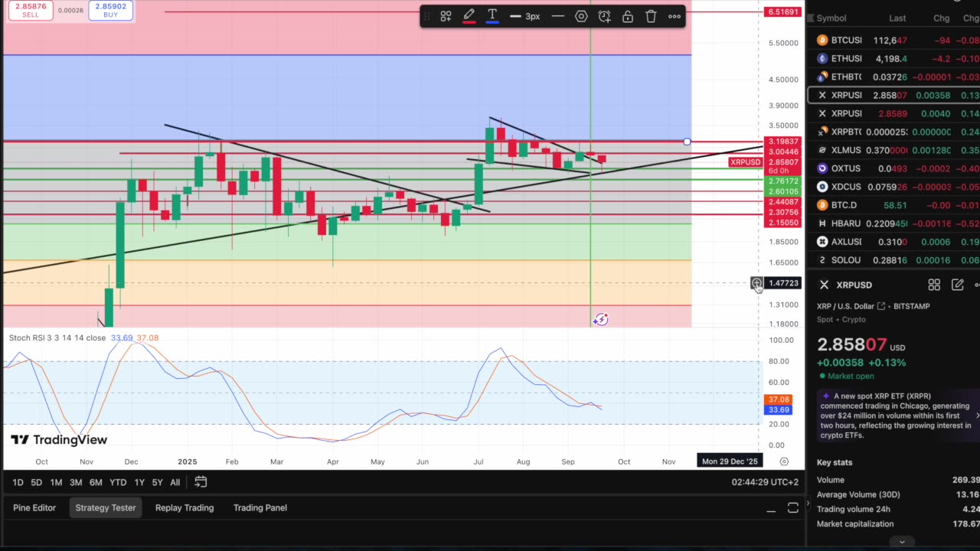Click the price scale plus button at 1.47723
Viewport: 980px width, 551px height.
(756, 283)
